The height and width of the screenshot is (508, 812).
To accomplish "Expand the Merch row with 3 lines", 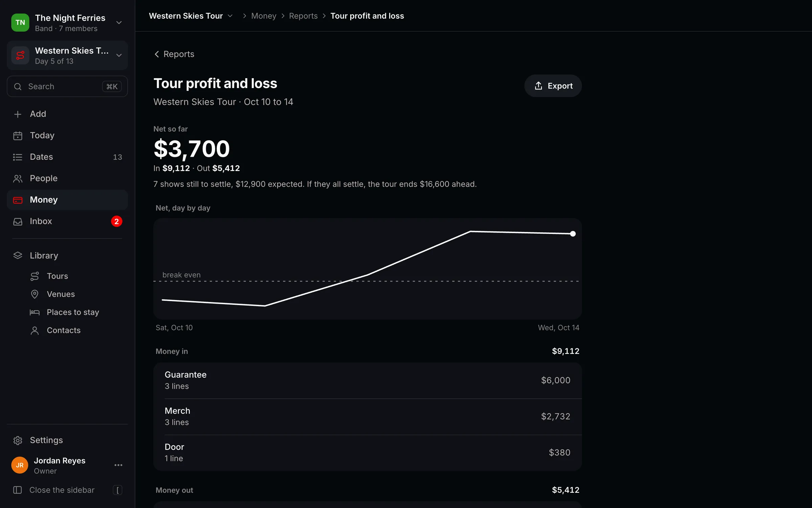I will click(x=367, y=417).
